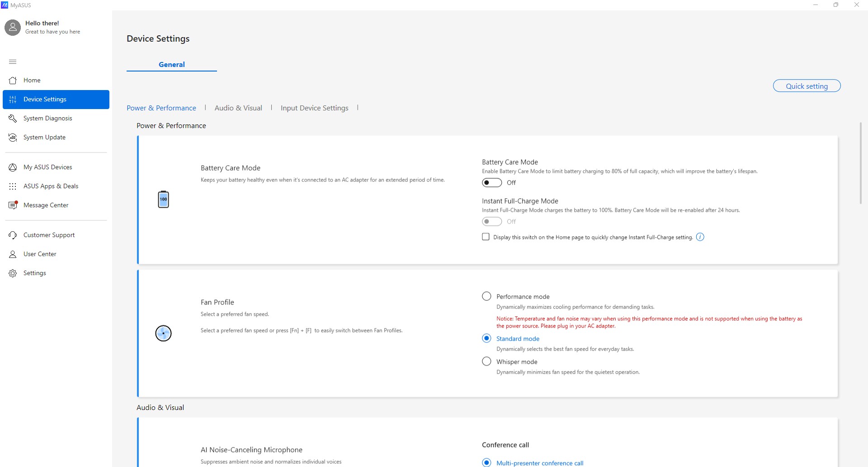The image size is (868, 467).
Task: Select Whisper mode fan profile
Action: pos(486,362)
